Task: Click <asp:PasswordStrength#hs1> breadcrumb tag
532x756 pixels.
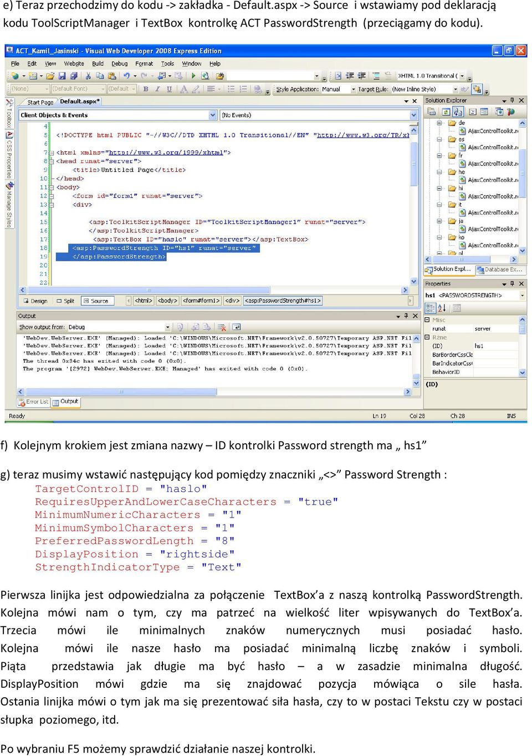Action: coord(283,301)
